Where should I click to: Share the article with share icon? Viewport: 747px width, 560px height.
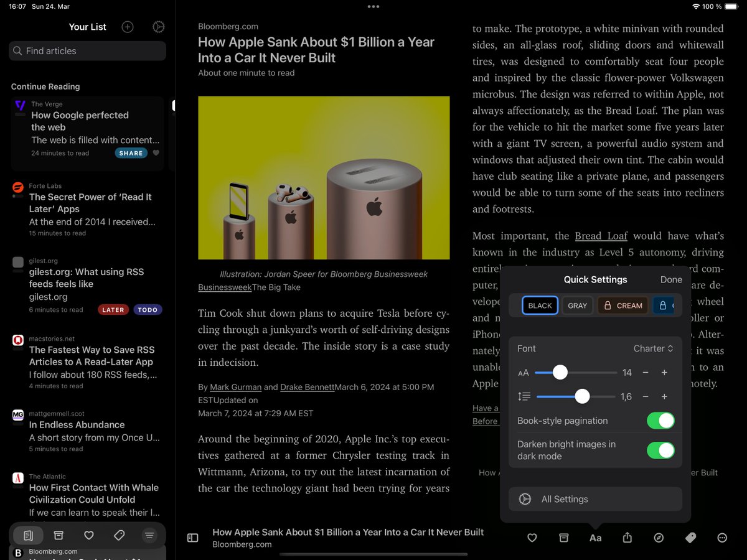click(x=627, y=537)
